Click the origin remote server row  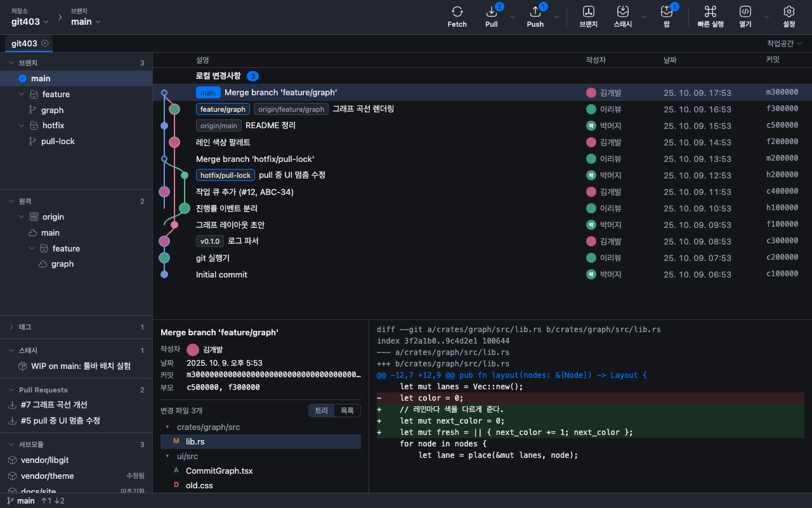76,217
